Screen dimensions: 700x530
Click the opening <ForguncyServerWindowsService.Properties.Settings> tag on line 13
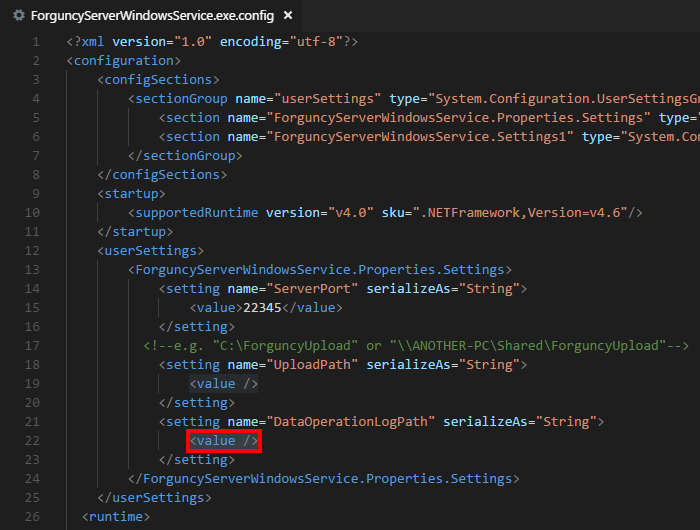320,270
